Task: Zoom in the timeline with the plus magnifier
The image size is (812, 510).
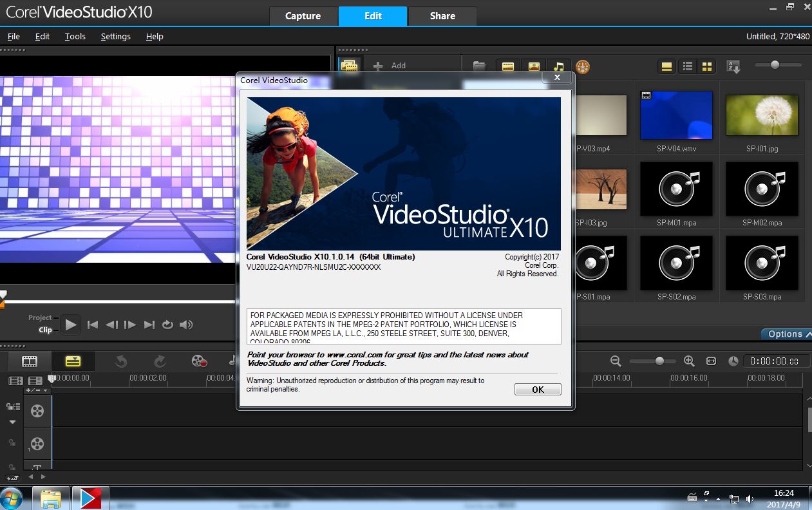Action: point(689,361)
